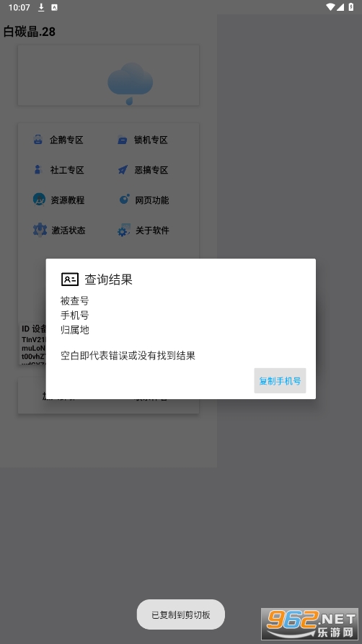Image resolution: width=362 pixels, height=644 pixels.
Task: Open the 激活状态 gear icon
Action: pos(40,230)
